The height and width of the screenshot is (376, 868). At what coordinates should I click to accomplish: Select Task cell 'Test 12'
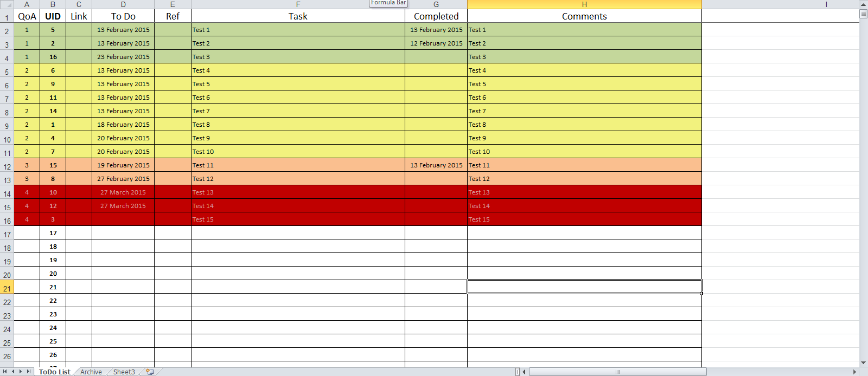click(x=298, y=179)
